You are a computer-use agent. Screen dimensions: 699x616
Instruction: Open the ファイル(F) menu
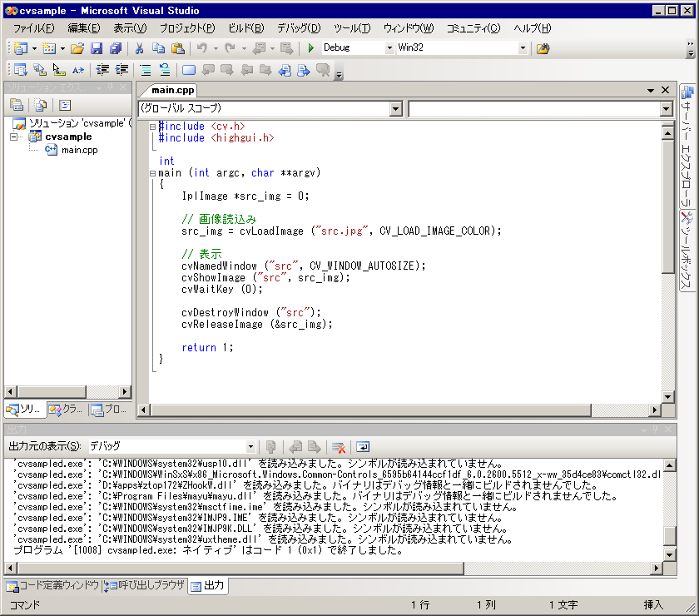[x=33, y=28]
